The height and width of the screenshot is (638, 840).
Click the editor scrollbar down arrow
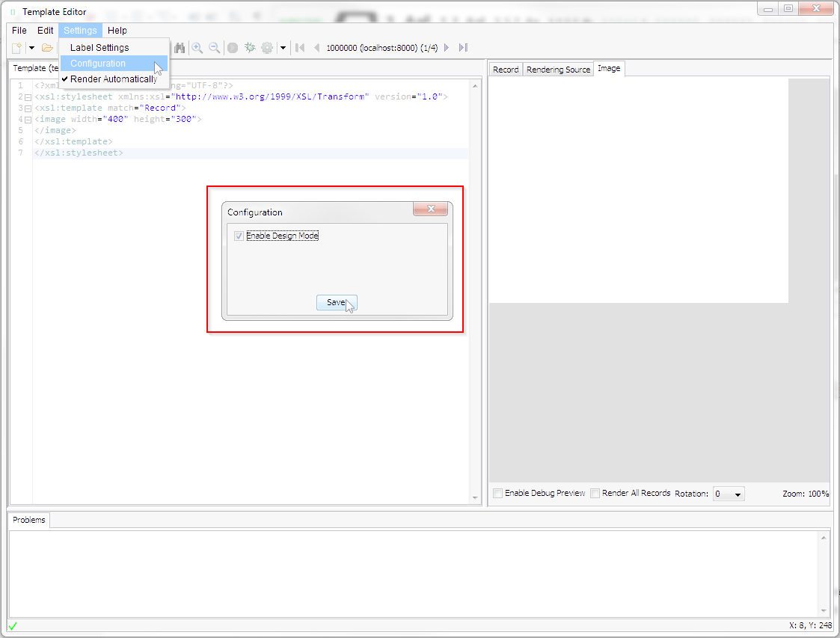coord(475,498)
